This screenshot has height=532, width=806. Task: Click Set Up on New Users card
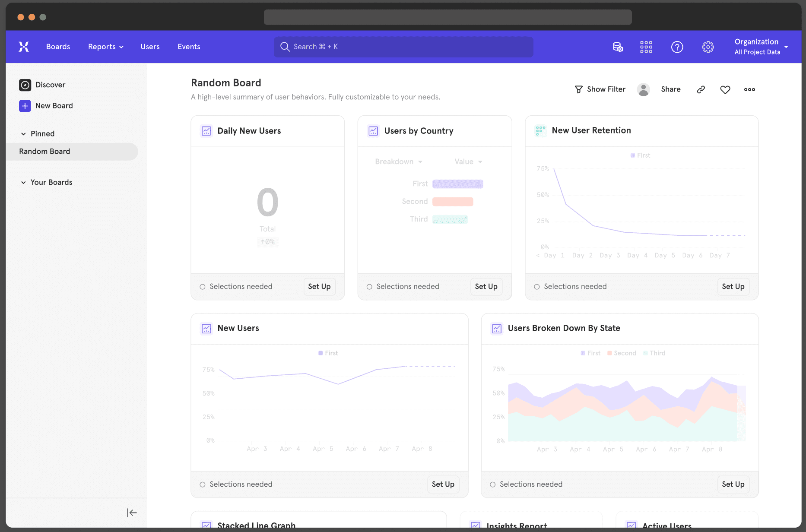443,484
